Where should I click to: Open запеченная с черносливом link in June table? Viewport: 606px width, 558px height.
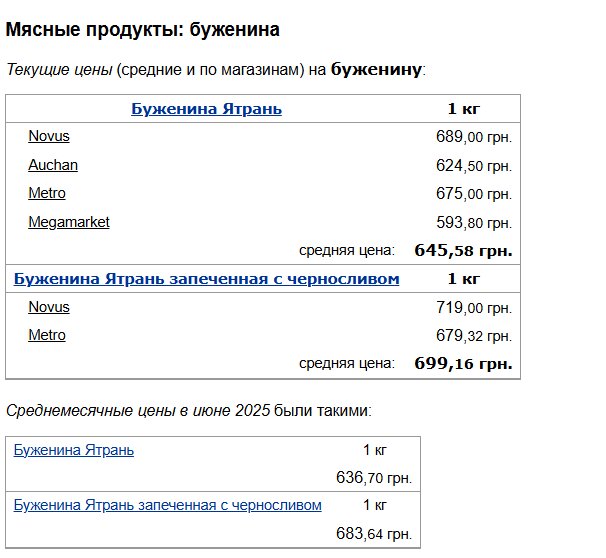(167, 505)
